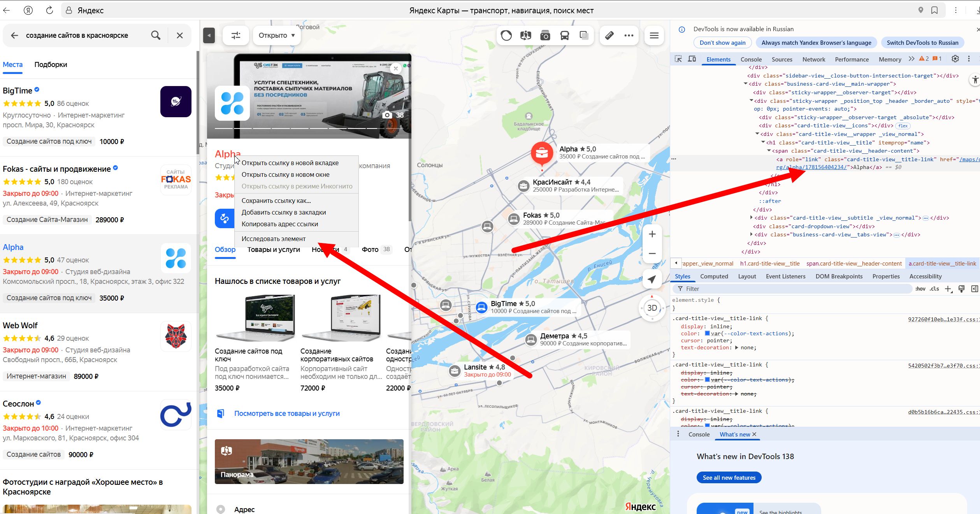
Task: Add a new style rule with the plus icon
Action: point(948,289)
